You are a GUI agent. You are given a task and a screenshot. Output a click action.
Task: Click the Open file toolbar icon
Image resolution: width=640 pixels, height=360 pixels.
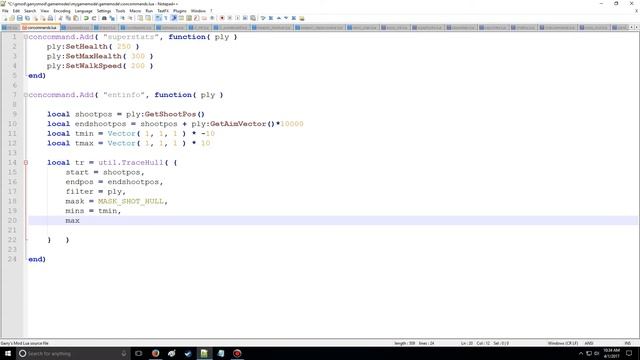pyautogui.click(x=12, y=18)
